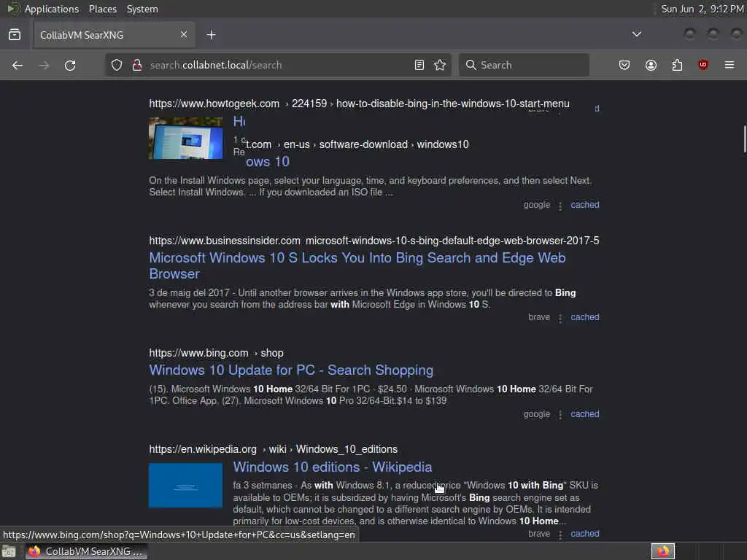The height and width of the screenshot is (560, 747).
Task: Open the Places menu
Action: coord(102,9)
